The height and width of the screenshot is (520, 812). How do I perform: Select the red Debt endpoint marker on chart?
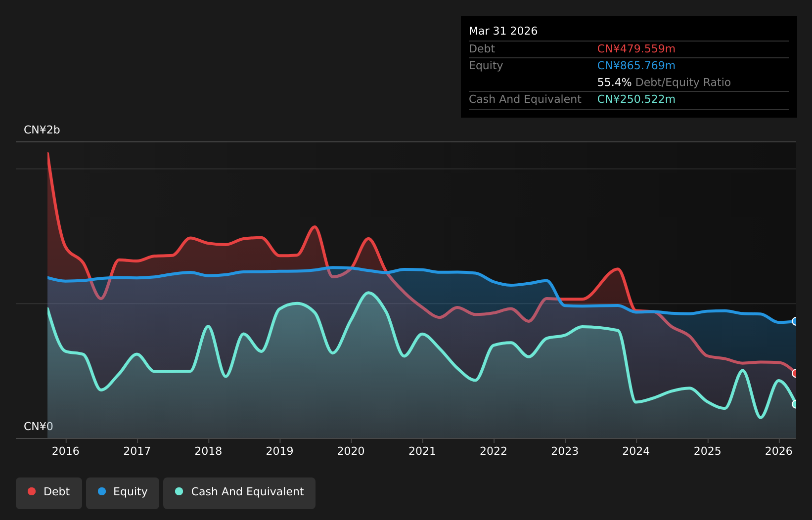tap(795, 373)
